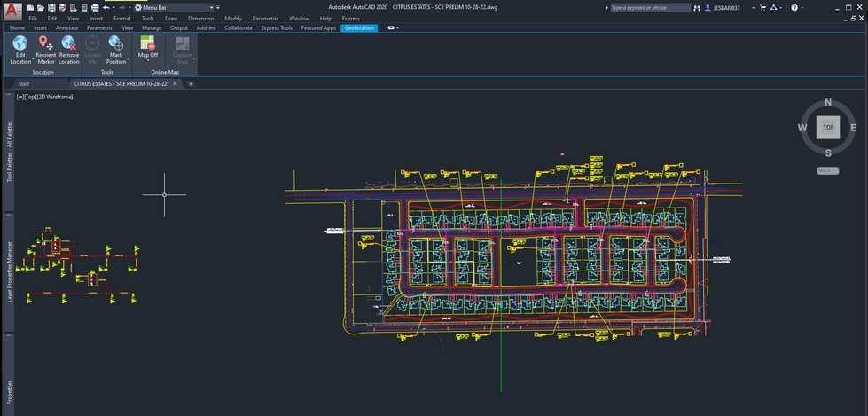Click the keyword search input field
This screenshot has width=868, height=416.
(651, 7)
